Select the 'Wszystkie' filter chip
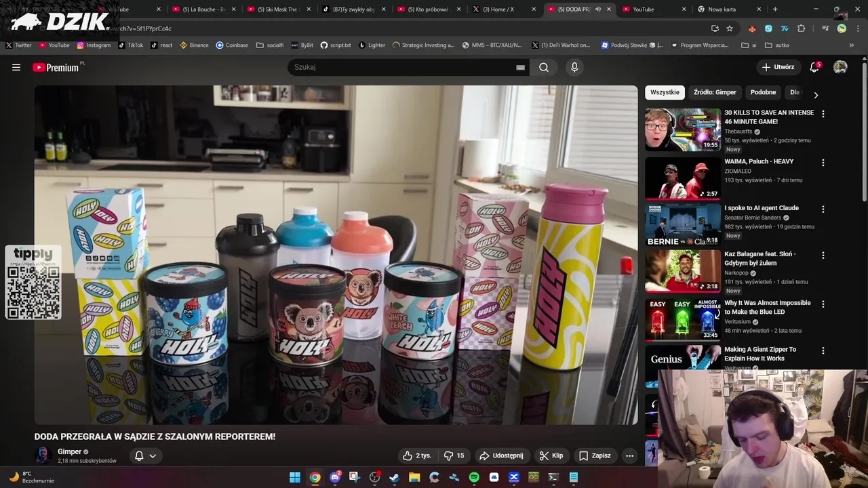 tap(665, 92)
